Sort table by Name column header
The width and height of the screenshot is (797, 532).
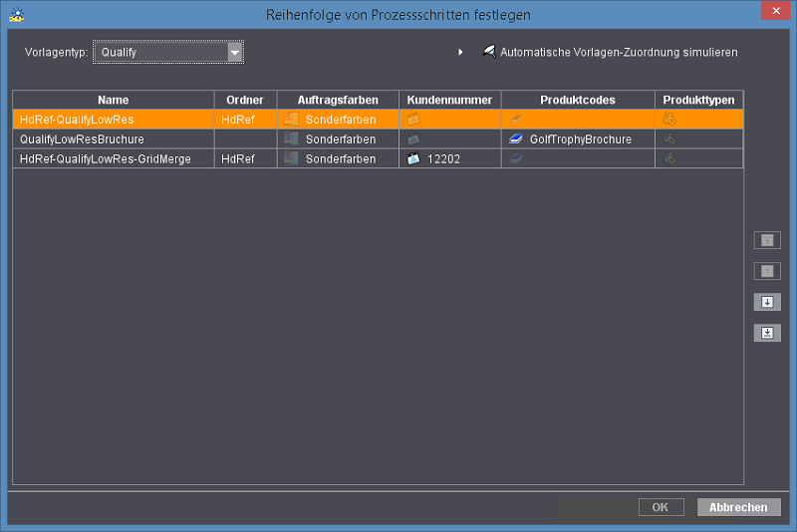pyautogui.click(x=114, y=100)
